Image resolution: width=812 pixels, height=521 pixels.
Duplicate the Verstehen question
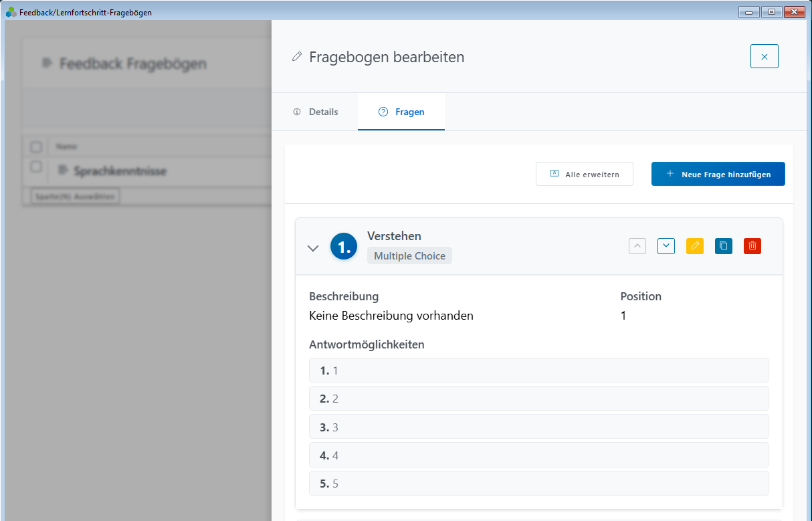(x=724, y=246)
